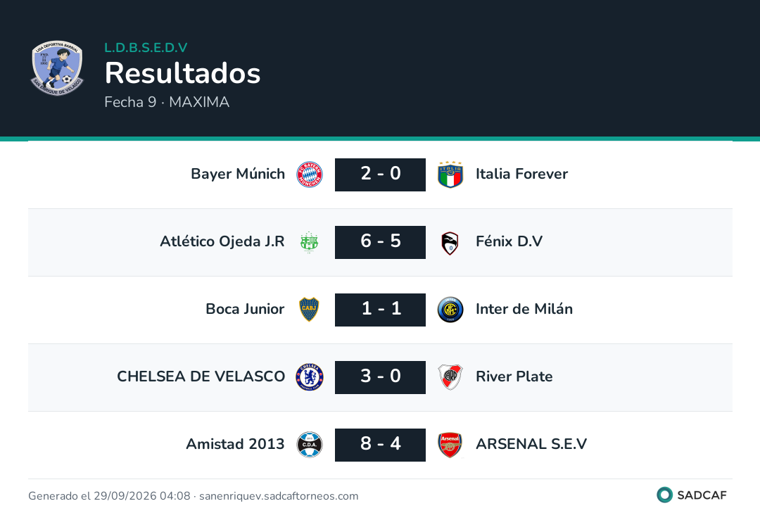Image resolution: width=760 pixels, height=532 pixels.
Task: Open the 2 - 0 score box
Action: click(x=381, y=175)
